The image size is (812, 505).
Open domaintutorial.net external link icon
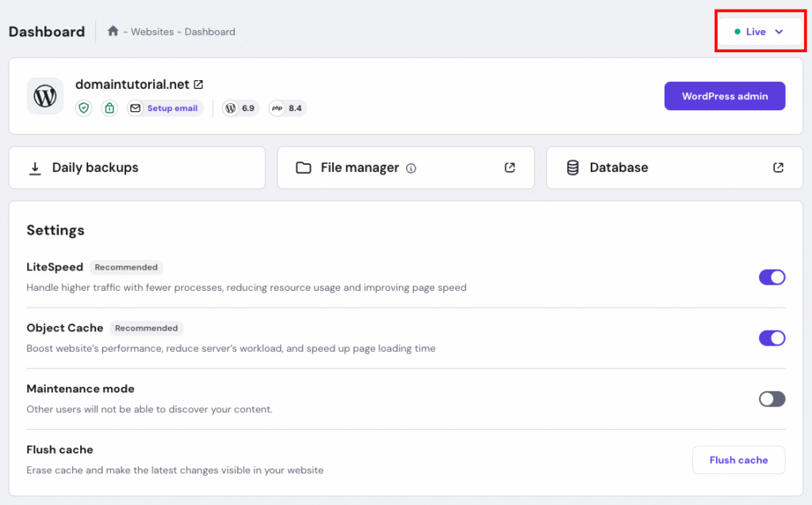click(198, 84)
